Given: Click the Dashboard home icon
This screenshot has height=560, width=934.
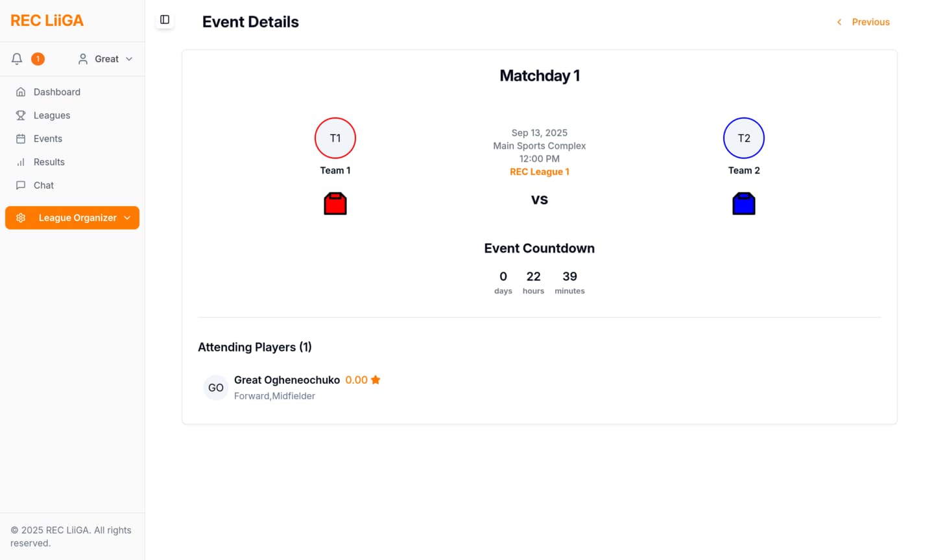Looking at the screenshot, I should click(21, 92).
